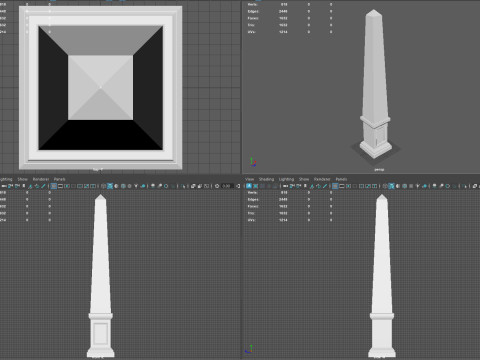Toggle Gate Mask in bottom-right viewport toolbar
The image size is (480, 360).
pyautogui.click(x=355, y=186)
